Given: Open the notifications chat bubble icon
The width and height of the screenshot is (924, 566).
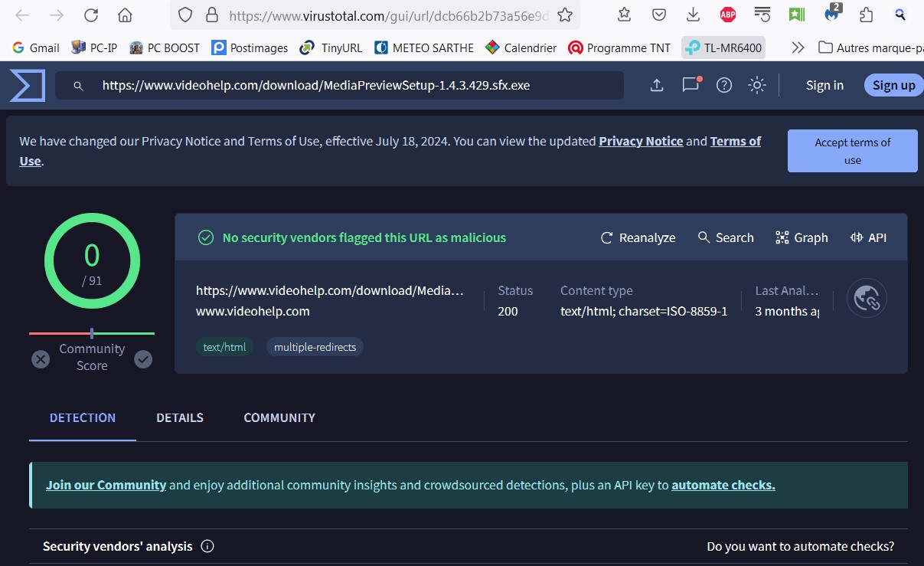Looking at the screenshot, I should [x=691, y=84].
